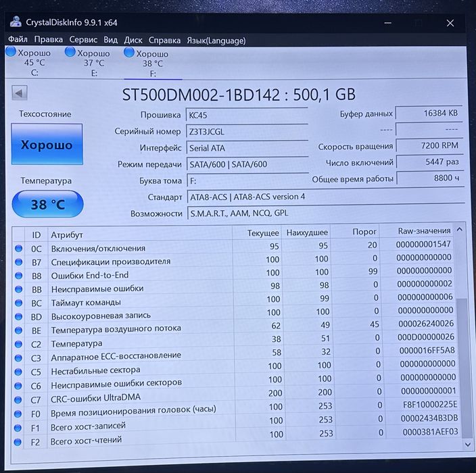Click raw value F8F10000225E
The height and width of the screenshot is (473, 476).
pyautogui.click(x=430, y=405)
